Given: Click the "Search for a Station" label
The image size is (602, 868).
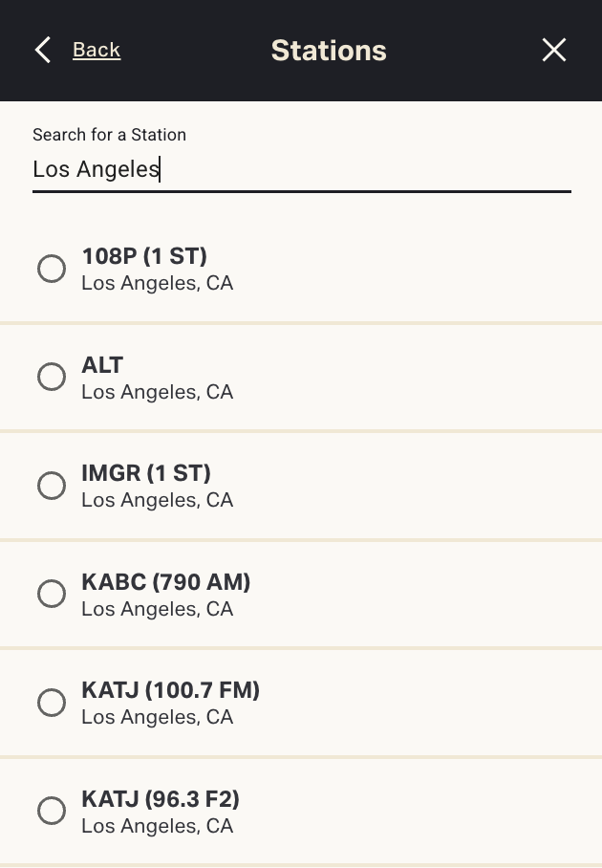Looking at the screenshot, I should click(109, 135).
